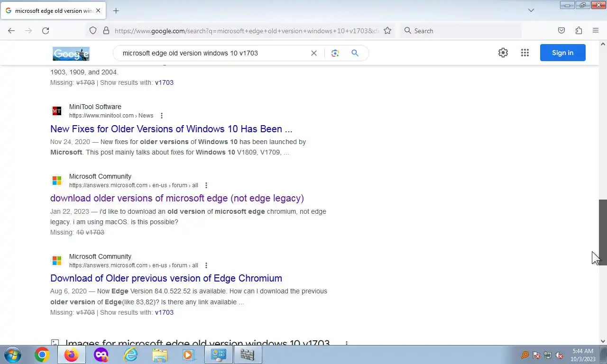Clear the Google search query
The width and height of the screenshot is (607, 364).
click(x=314, y=53)
